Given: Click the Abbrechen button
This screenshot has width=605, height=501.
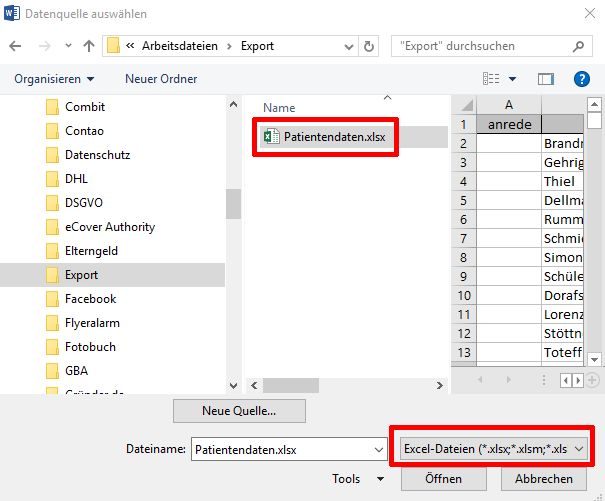Looking at the screenshot, I should click(x=544, y=479).
